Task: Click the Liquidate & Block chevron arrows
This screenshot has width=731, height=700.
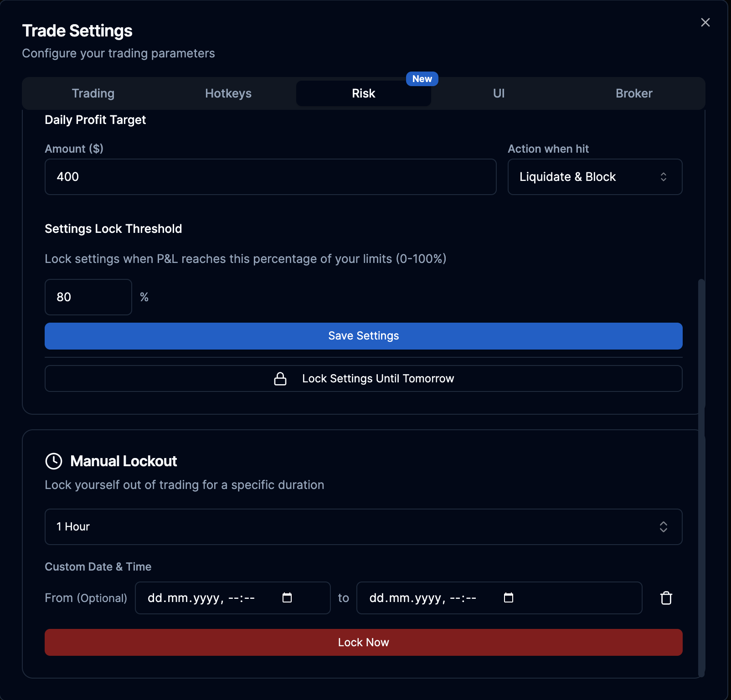Action: coord(663,177)
